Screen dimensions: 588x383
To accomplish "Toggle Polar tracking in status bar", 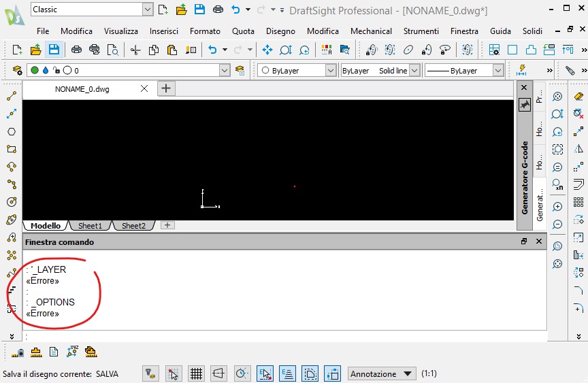I will pyautogui.click(x=242, y=373).
